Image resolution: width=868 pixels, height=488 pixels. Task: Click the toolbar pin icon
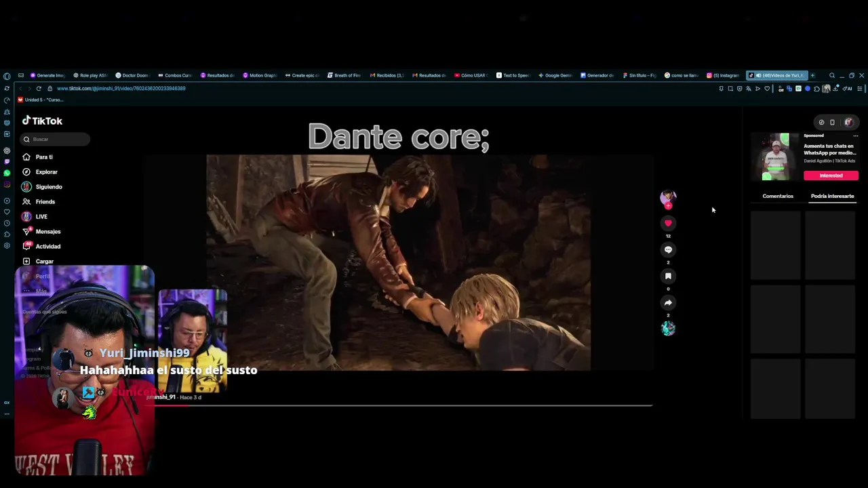(721, 89)
